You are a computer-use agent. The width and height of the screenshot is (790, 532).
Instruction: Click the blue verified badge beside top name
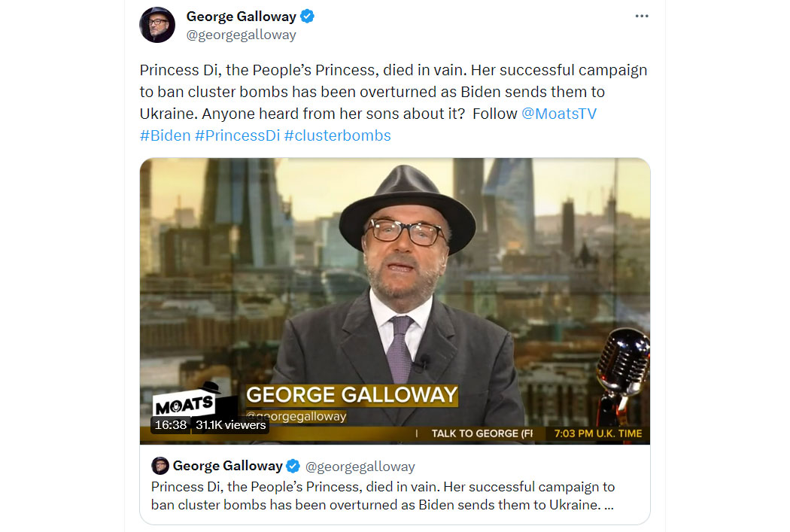(x=307, y=17)
